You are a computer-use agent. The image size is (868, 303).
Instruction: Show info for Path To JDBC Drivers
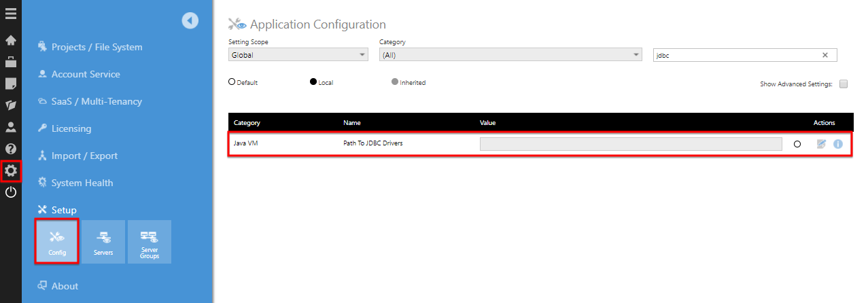pos(838,144)
